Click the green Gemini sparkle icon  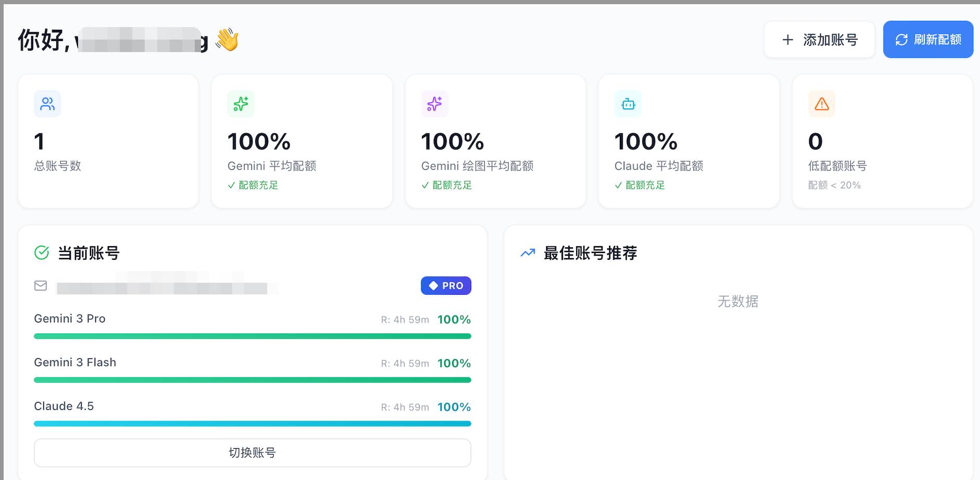pos(241,104)
